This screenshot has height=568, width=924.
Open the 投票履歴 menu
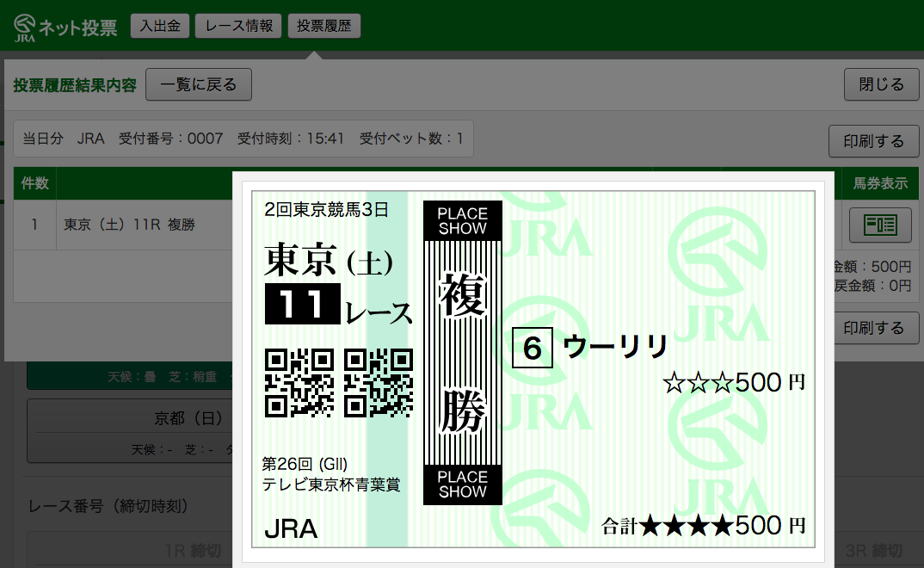click(324, 26)
